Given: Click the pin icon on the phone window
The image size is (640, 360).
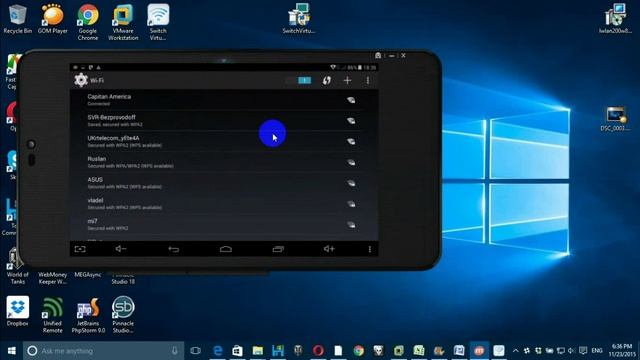Looking at the screenshot, I should click(x=378, y=56).
